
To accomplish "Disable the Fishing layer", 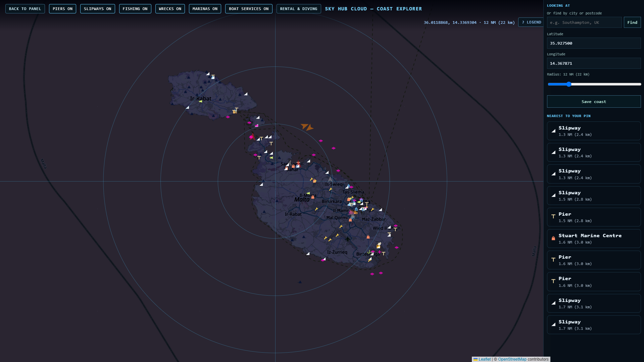I will 135,9.
